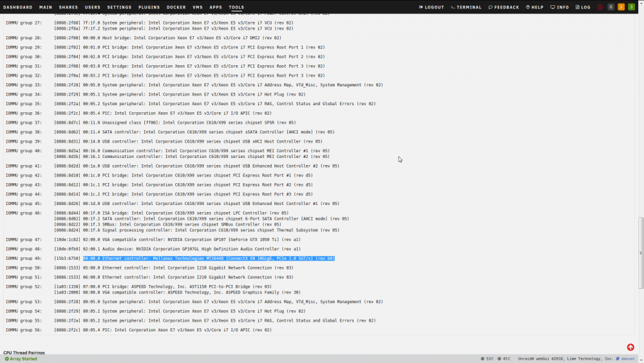Screen dimensions: 644x363
Task: Click the [15b3:6750] device ID
Action: 68,258
